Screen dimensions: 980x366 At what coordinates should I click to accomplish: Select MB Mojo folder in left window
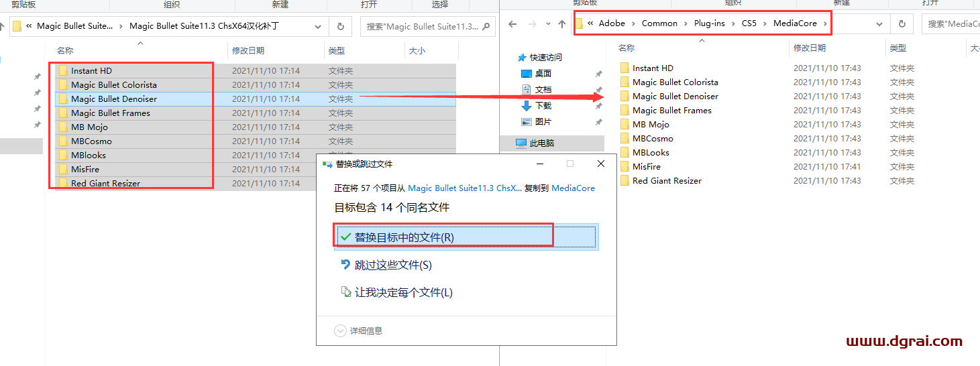click(255, 127)
